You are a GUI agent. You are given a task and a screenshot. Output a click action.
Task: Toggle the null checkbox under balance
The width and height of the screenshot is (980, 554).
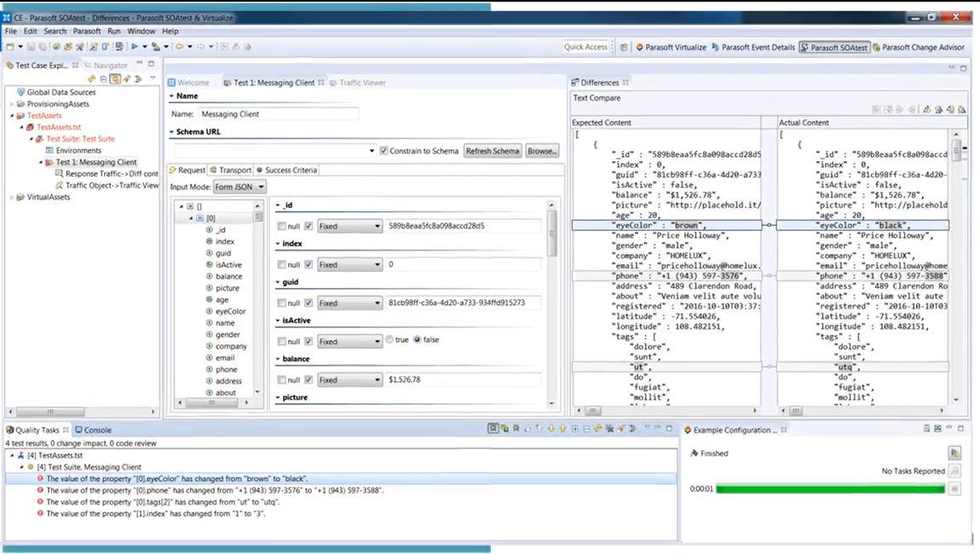281,380
